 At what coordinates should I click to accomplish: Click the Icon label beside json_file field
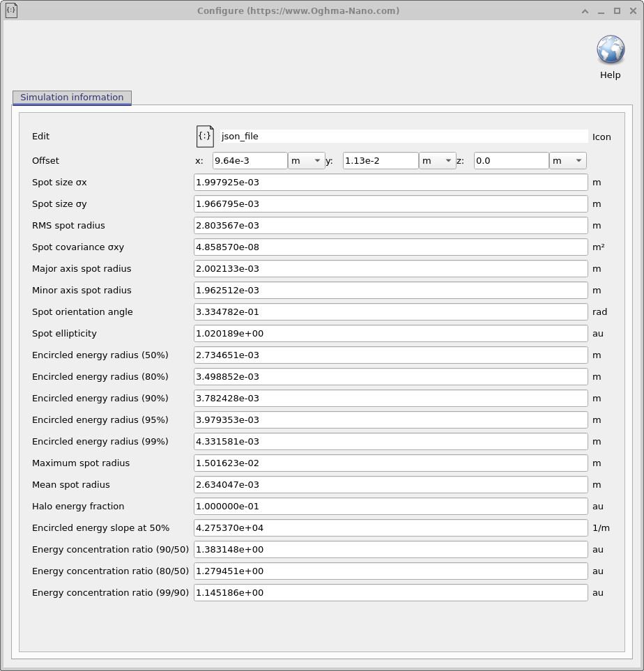601,137
